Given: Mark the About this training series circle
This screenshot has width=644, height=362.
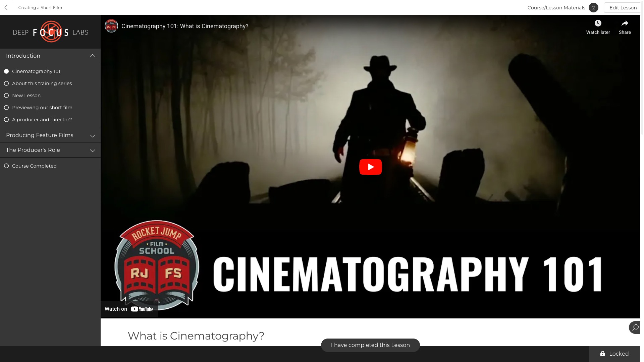Looking at the screenshot, I should [x=6, y=83].
